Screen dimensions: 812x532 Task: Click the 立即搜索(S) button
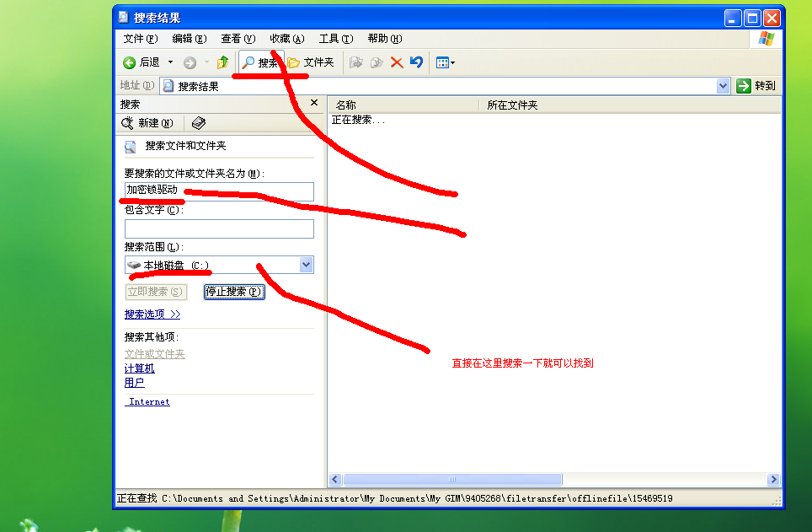click(x=156, y=292)
